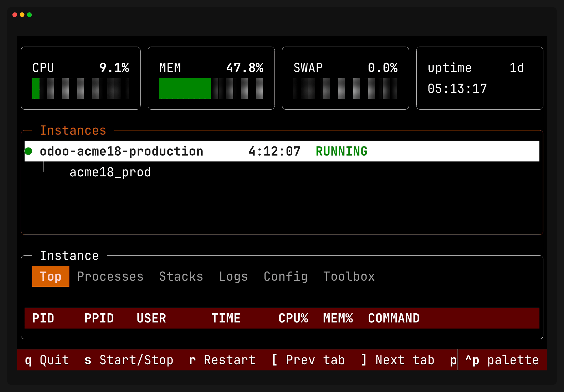This screenshot has width=564, height=392.
Task: Click the green status dot for odoo-acme18-production
Action: 28,151
